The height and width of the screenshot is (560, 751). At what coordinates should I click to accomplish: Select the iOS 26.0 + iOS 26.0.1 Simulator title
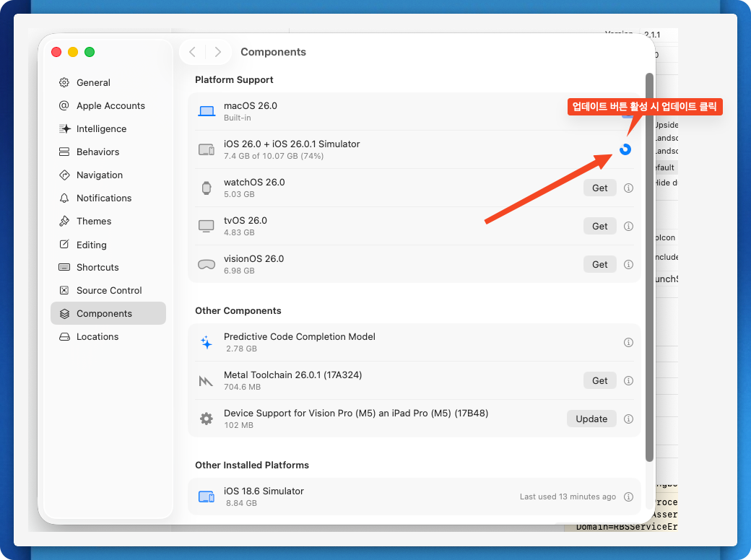pos(292,144)
